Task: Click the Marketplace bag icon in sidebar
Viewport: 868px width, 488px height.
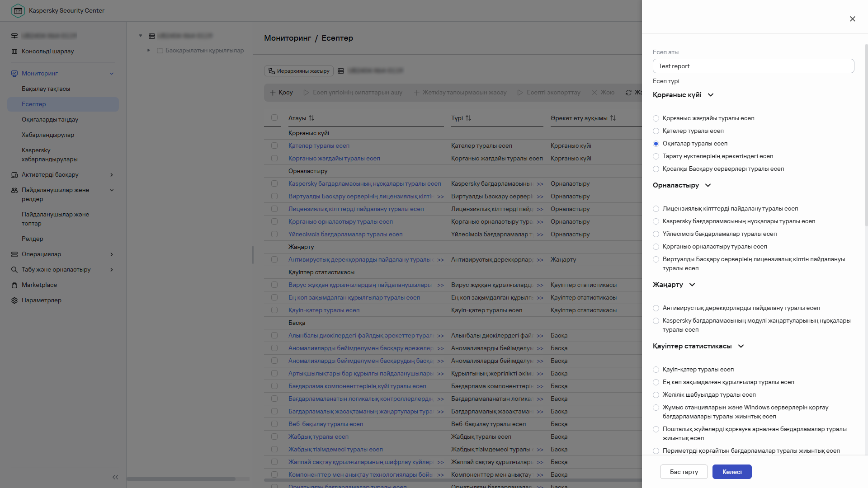Action: 14,285
